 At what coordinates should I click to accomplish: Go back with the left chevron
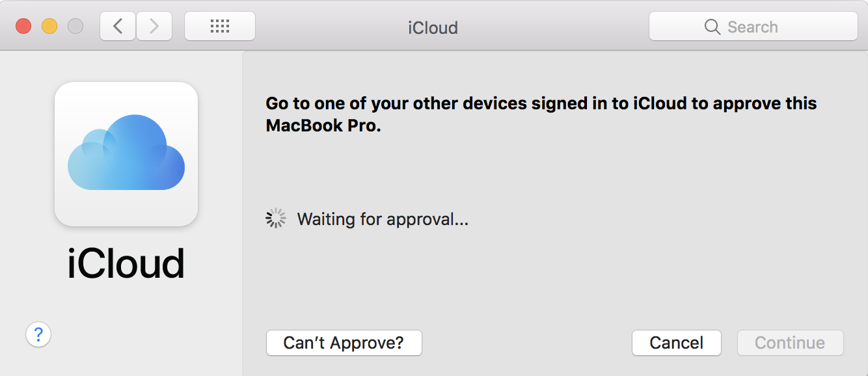[118, 27]
